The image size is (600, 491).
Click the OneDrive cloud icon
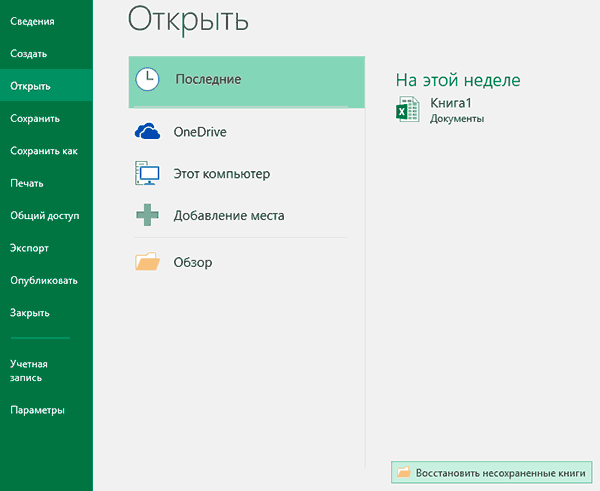[x=147, y=132]
